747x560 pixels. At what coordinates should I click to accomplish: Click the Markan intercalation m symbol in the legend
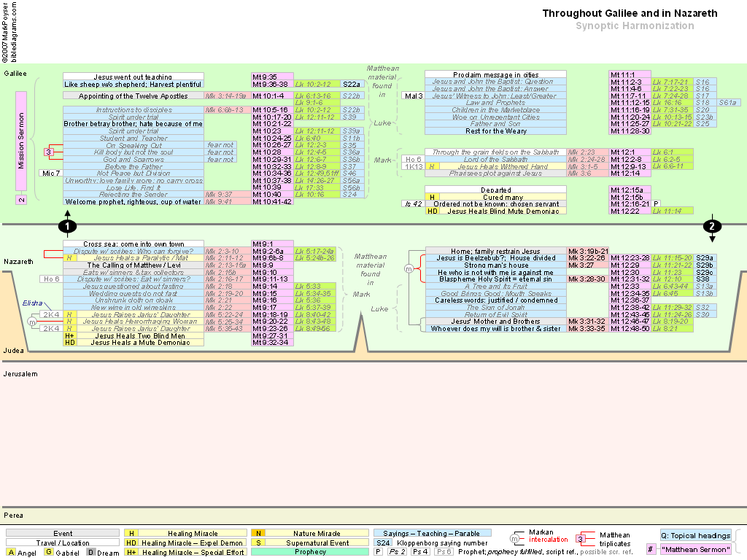tap(514, 539)
